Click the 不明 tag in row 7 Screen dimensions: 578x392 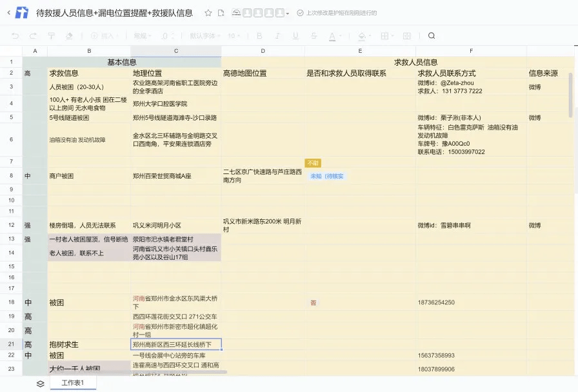[313, 163]
